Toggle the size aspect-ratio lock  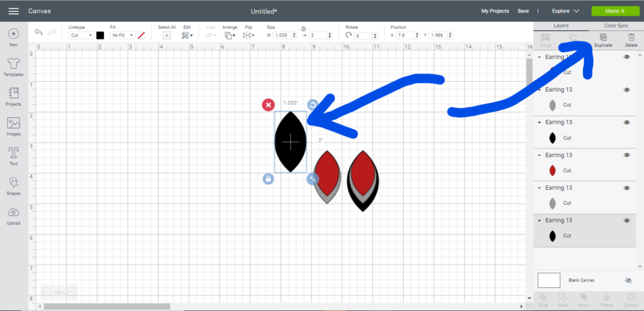[x=304, y=29]
